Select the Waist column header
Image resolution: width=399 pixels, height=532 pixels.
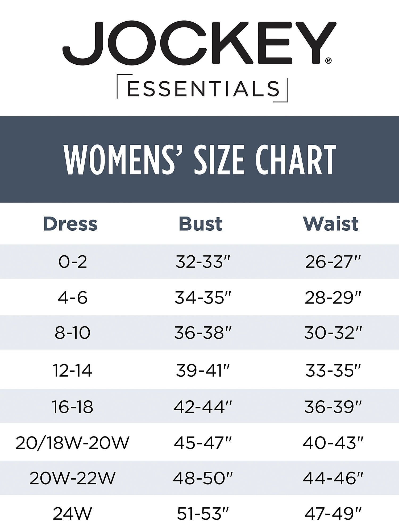pos(331,224)
